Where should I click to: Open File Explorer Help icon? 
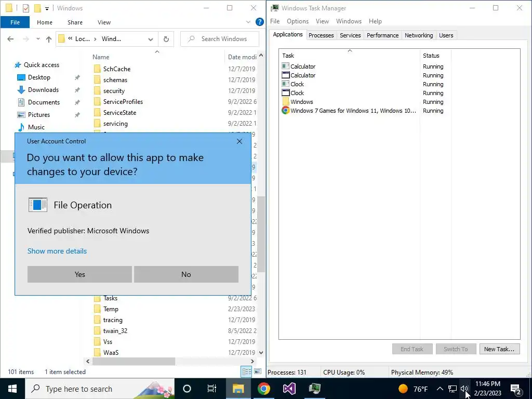260,22
